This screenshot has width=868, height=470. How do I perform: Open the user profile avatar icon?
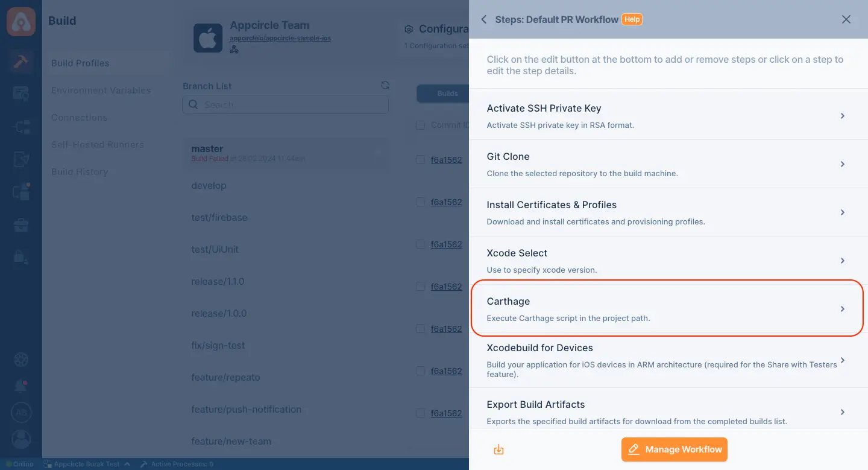21,439
